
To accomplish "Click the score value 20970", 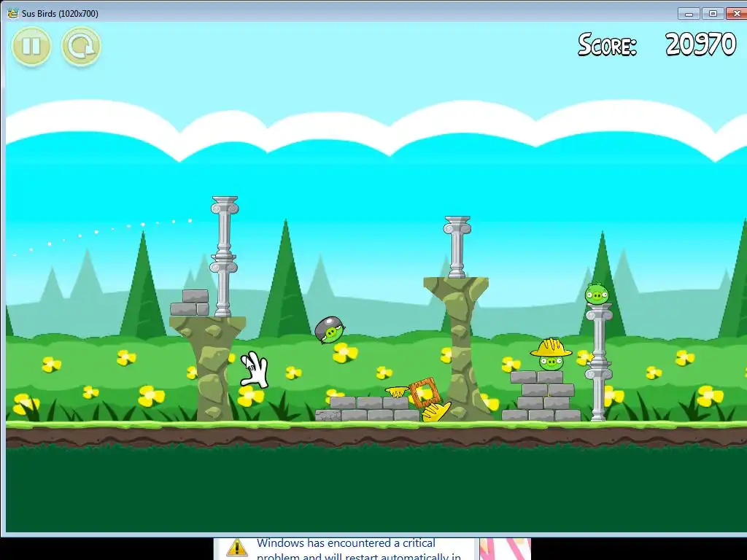I will [700, 44].
